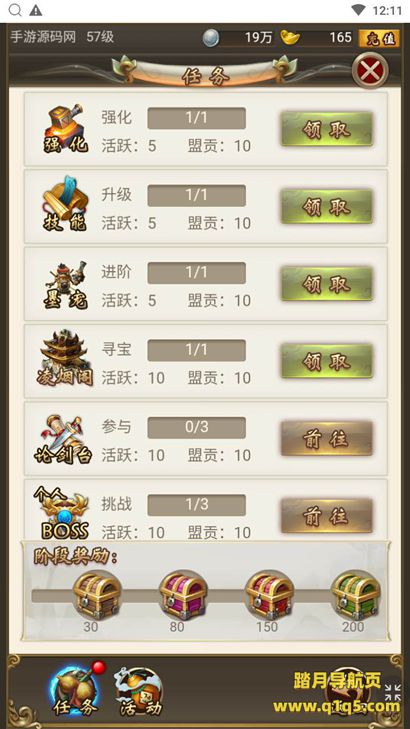Select the 墨宠 pet icon
410x729 pixels.
65,284
